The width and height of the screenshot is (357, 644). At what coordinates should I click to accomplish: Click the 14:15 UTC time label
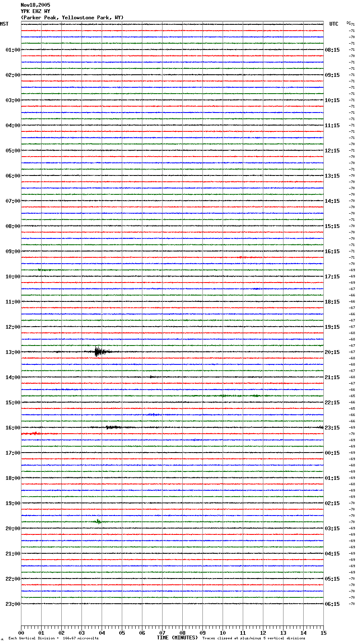(332, 201)
